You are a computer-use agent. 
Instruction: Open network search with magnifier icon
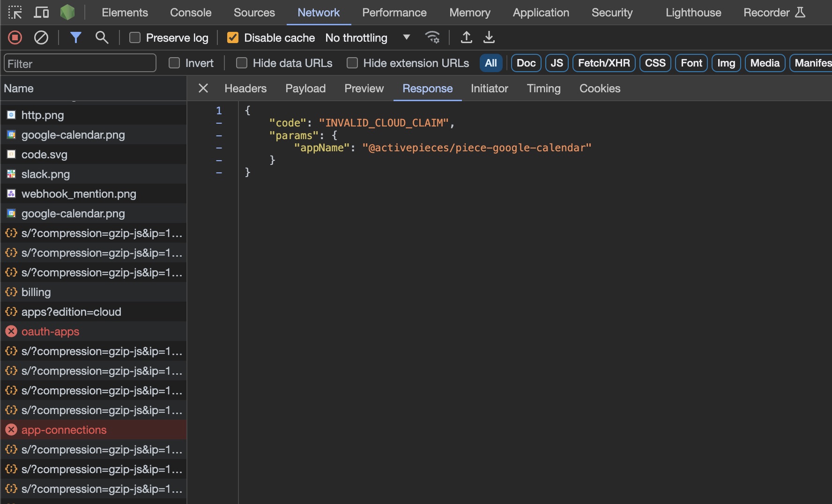pyautogui.click(x=102, y=37)
